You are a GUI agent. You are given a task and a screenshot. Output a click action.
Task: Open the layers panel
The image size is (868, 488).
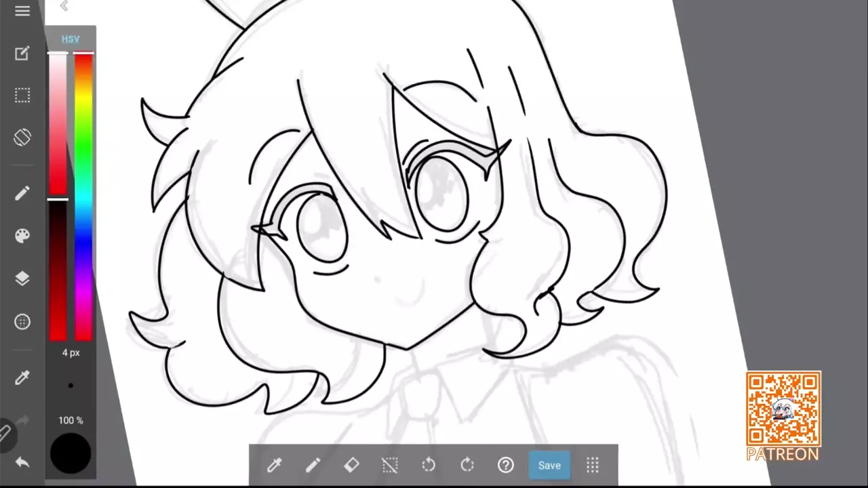22,279
